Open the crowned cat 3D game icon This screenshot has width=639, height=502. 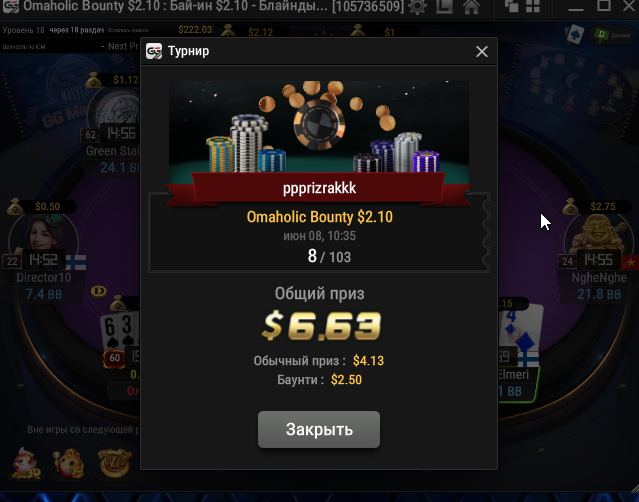(x=69, y=464)
